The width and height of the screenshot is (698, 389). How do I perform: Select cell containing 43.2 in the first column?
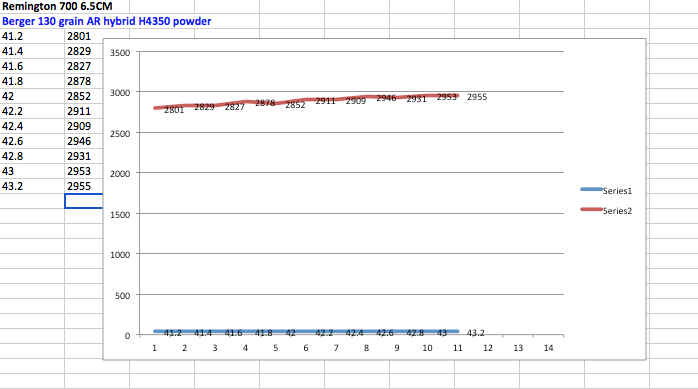[32, 186]
